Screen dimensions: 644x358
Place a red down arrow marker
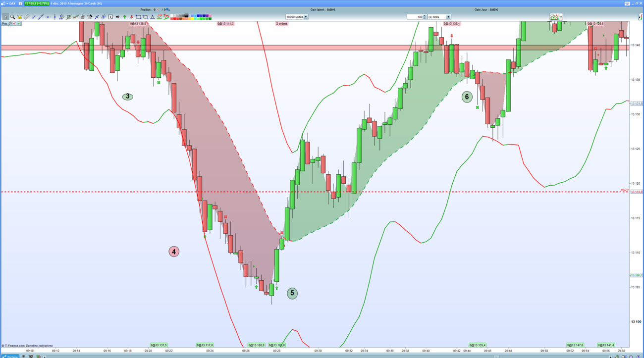(131, 17)
